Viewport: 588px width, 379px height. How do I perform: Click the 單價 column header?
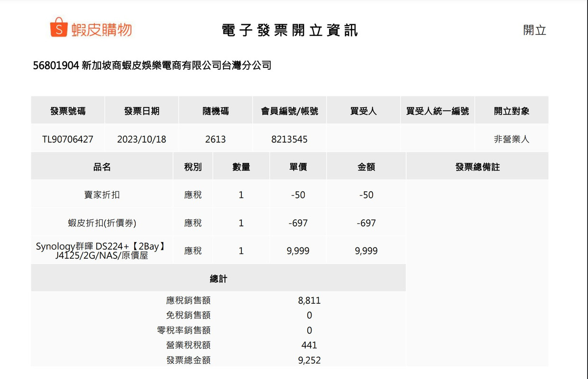[x=298, y=167]
